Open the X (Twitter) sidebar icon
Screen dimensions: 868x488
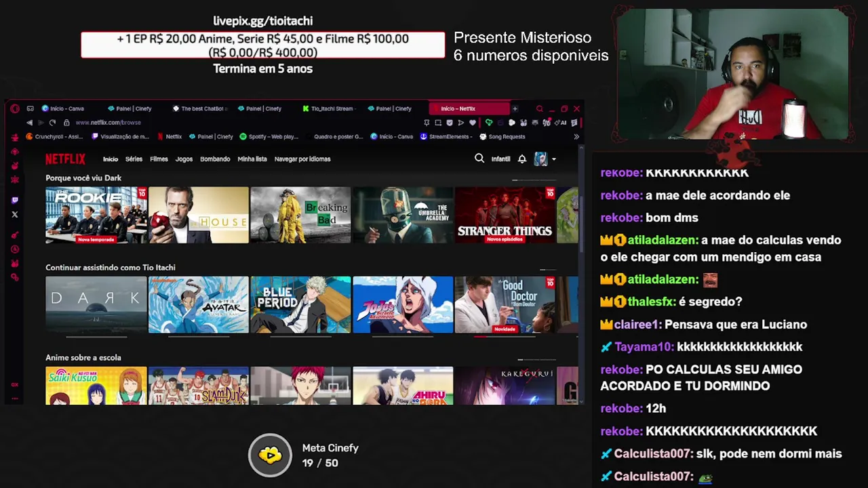point(15,214)
